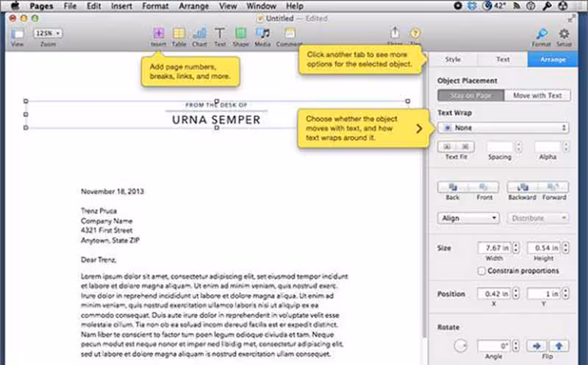Select the Arrange tab
The image size is (588, 365).
(x=553, y=60)
